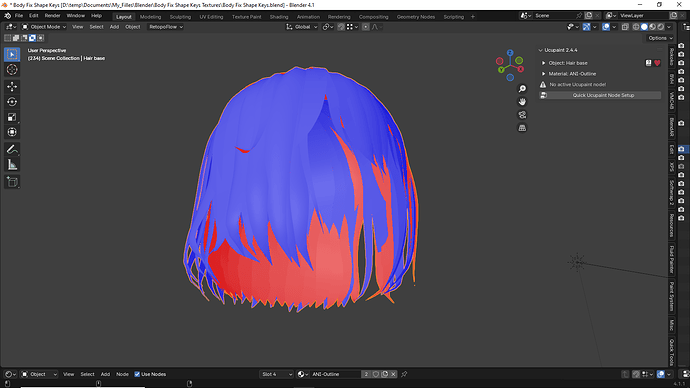Select the Move tool

(x=12, y=87)
